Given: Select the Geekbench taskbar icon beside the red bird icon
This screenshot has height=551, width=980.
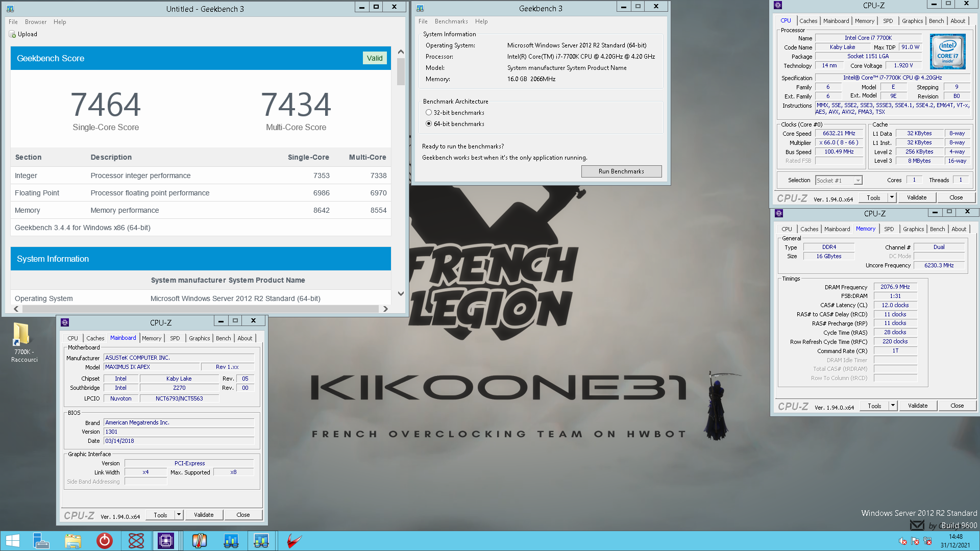Looking at the screenshot, I should 261,541.
